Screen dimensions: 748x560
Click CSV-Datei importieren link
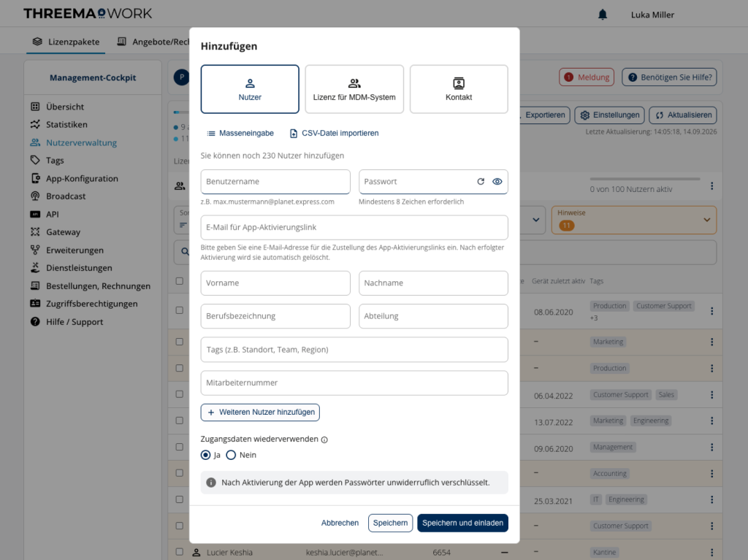[x=335, y=133]
